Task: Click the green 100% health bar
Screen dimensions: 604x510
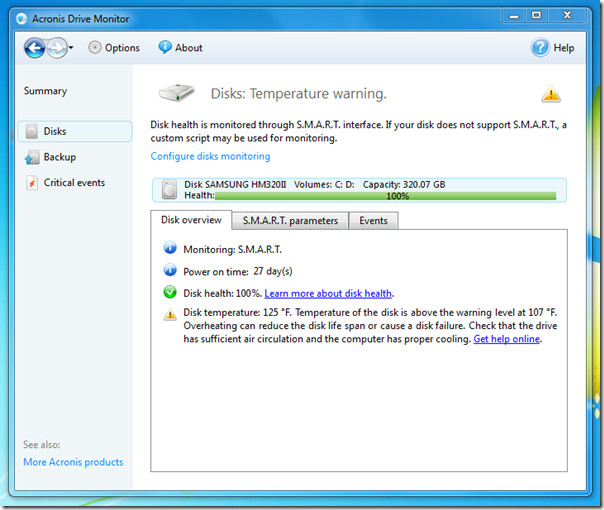Action: 386,196
